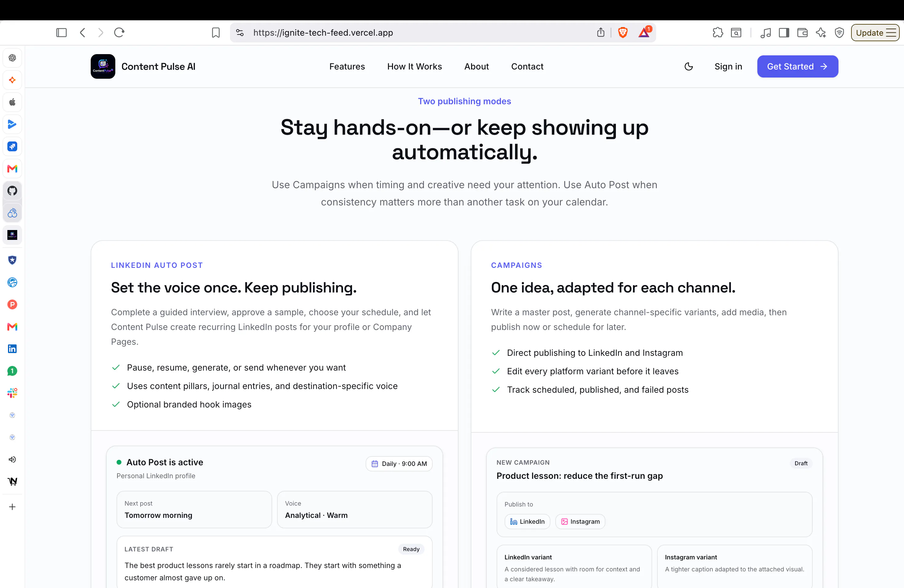
Task: Open Slack sidebar shortcut
Action: pos(12,393)
